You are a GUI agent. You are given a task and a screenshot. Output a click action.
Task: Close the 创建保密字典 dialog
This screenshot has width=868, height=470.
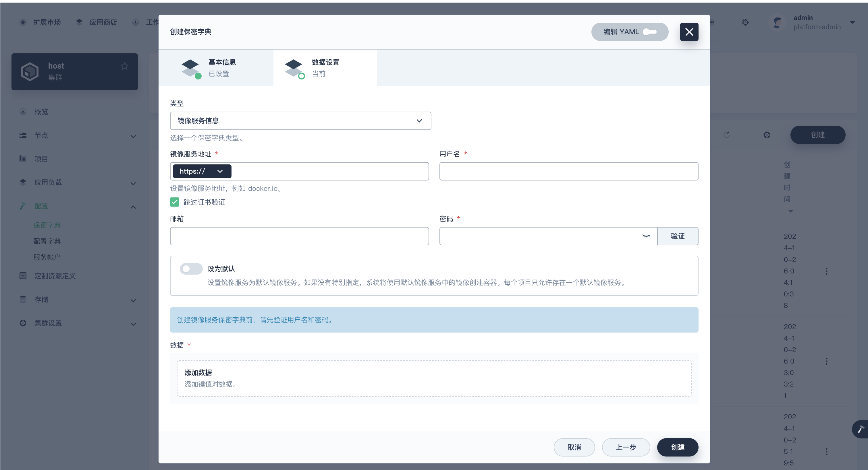[689, 32]
